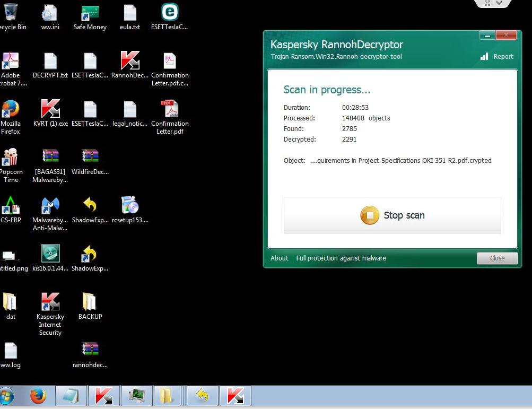Click the Full protection against malware link
The height and width of the screenshot is (409, 532).
click(341, 258)
